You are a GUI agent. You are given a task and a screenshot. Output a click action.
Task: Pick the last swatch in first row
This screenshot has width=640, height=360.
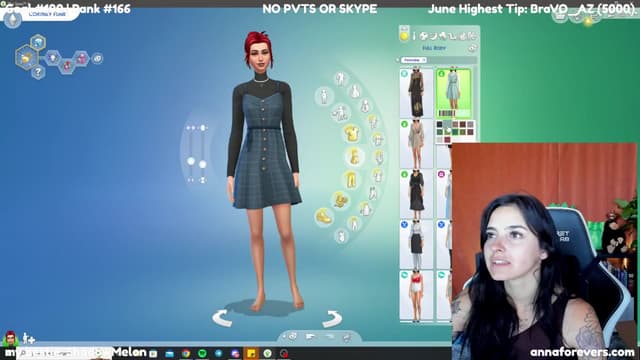(471, 124)
